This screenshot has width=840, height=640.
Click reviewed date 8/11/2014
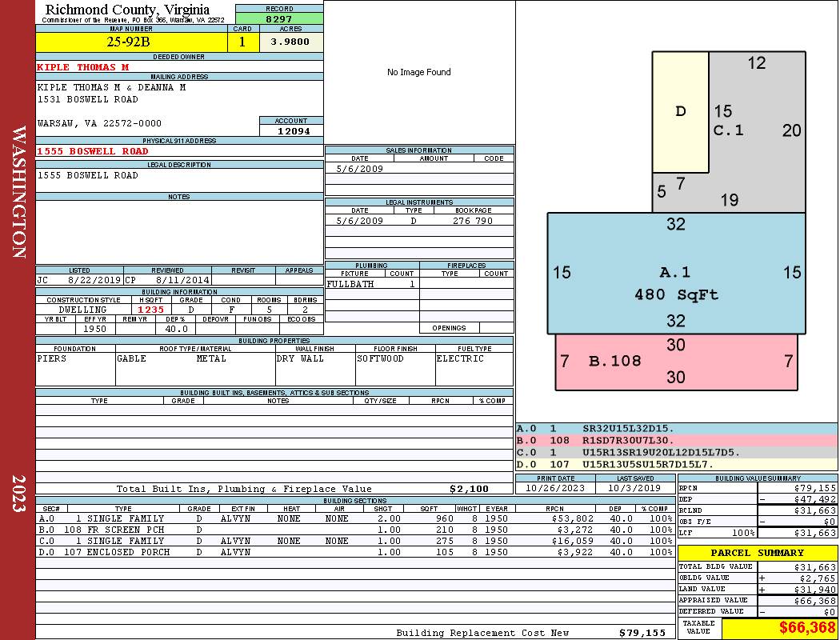182,280
